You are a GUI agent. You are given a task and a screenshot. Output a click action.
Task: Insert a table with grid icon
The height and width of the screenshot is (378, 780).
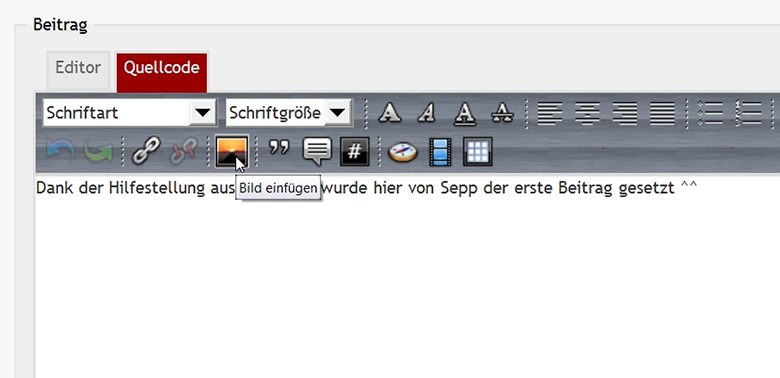(478, 151)
